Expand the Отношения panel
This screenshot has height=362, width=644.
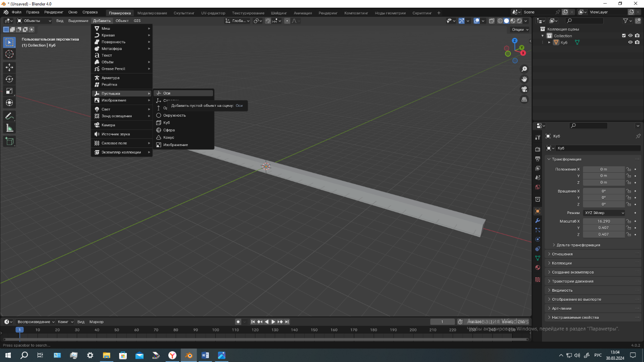click(x=562, y=254)
